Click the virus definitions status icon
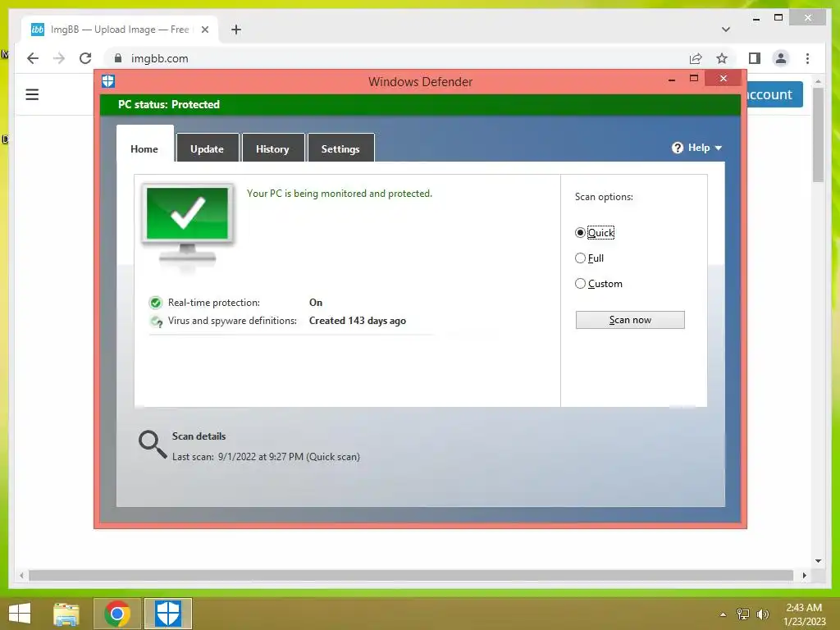This screenshot has height=630, width=840. pos(157,322)
